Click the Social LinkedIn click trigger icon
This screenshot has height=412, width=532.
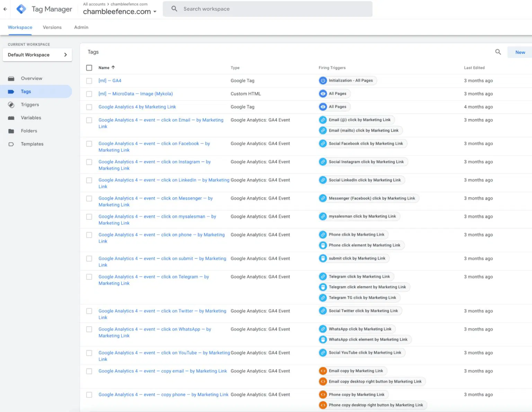pyautogui.click(x=323, y=180)
